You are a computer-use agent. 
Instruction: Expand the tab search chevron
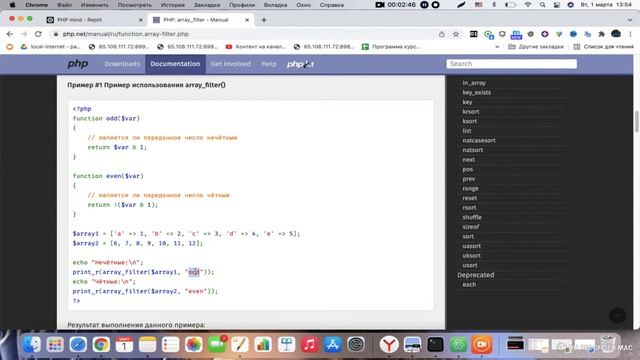(x=630, y=20)
